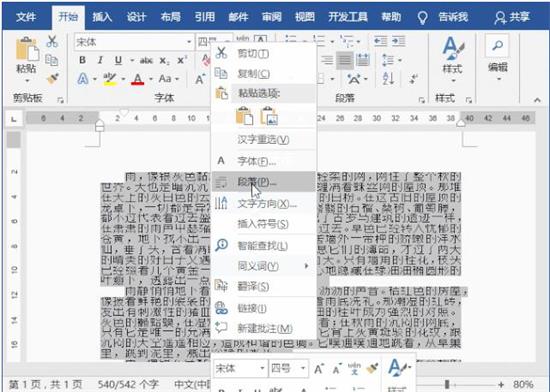Screen dimensions: 550x392
Task: Click the Sort A-Z icon
Action: [388, 79]
